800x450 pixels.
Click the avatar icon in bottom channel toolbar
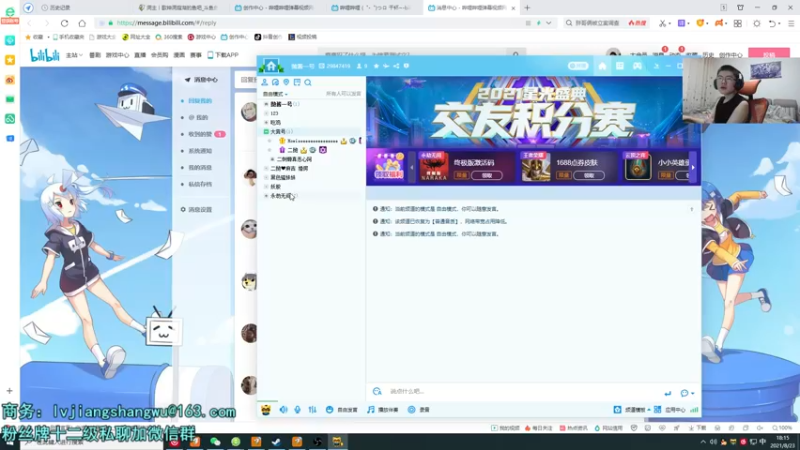tap(266, 410)
